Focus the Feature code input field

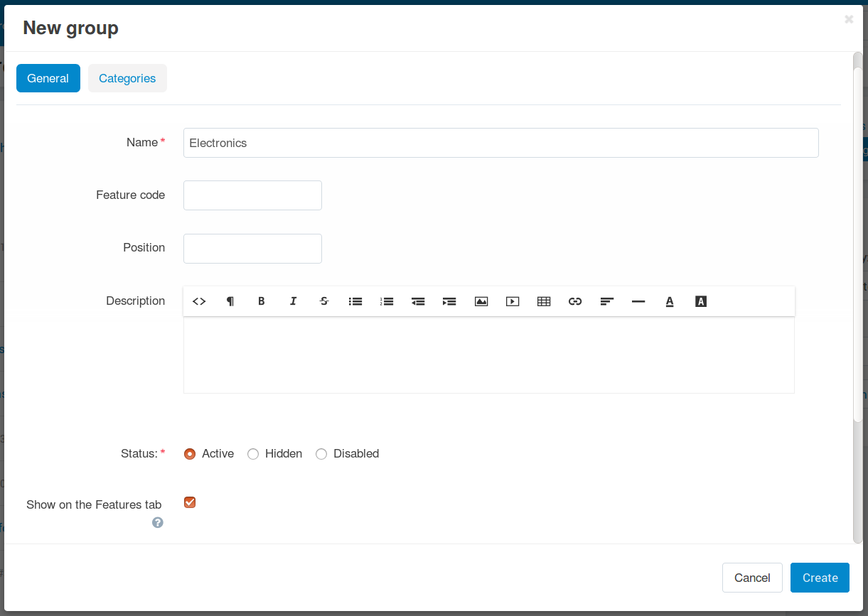click(252, 195)
